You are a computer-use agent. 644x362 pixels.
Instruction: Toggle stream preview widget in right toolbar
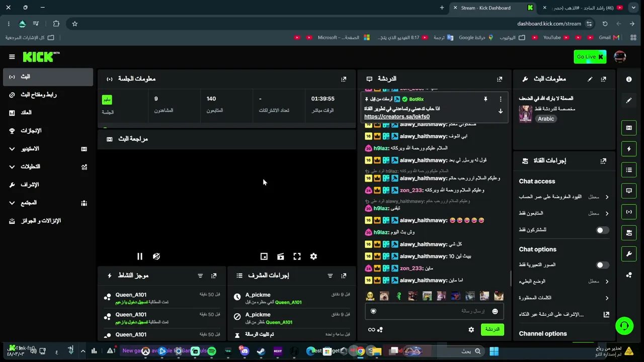[629, 128]
